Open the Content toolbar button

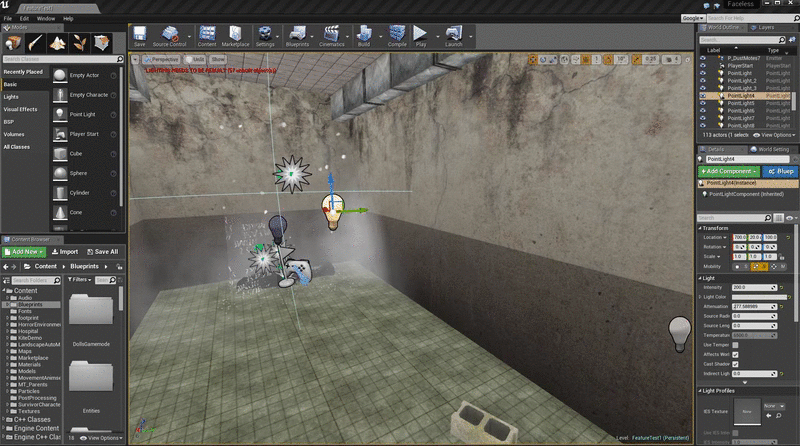tap(207, 36)
